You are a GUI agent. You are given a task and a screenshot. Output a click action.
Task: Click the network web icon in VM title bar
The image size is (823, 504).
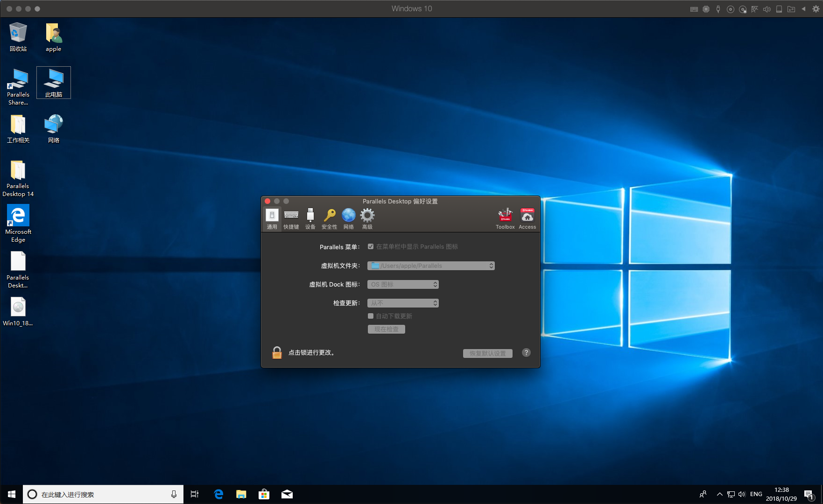pyautogui.click(x=755, y=9)
